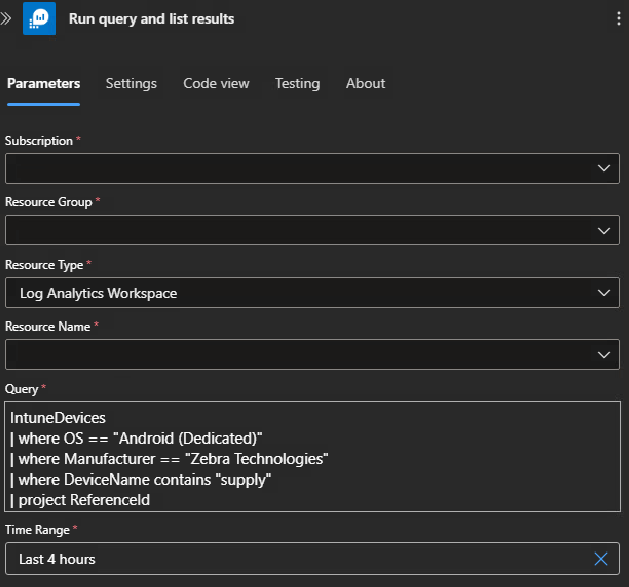The image size is (629, 587).
Task: Open the Resource Type dropdown chevron
Action: coord(603,293)
